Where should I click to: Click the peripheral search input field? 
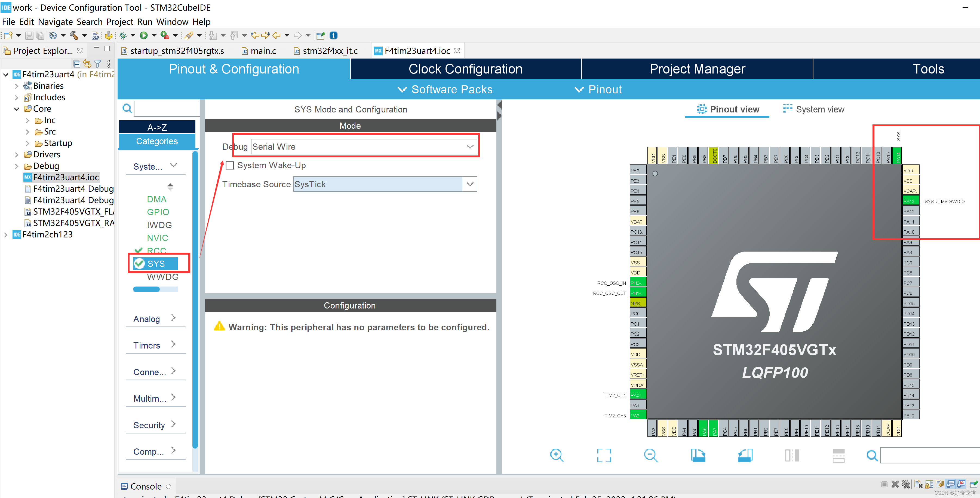(167, 109)
